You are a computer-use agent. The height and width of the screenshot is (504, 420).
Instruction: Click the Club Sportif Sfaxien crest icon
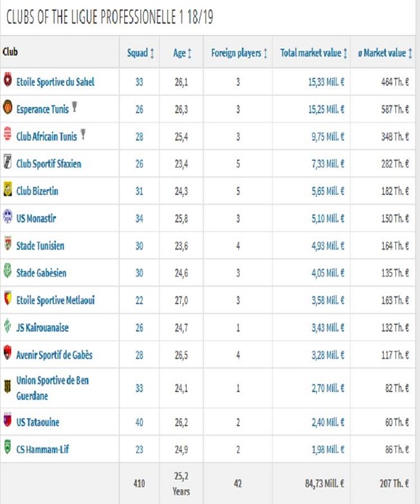click(x=7, y=161)
